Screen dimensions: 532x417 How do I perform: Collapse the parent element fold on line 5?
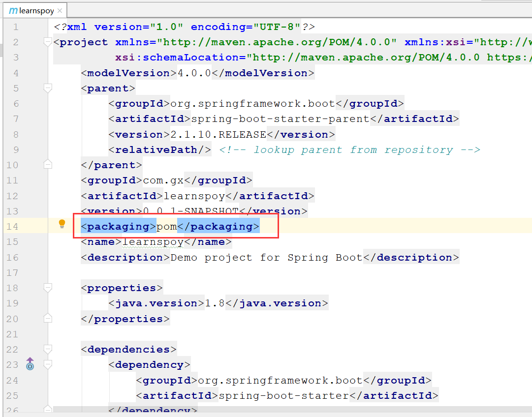click(48, 88)
